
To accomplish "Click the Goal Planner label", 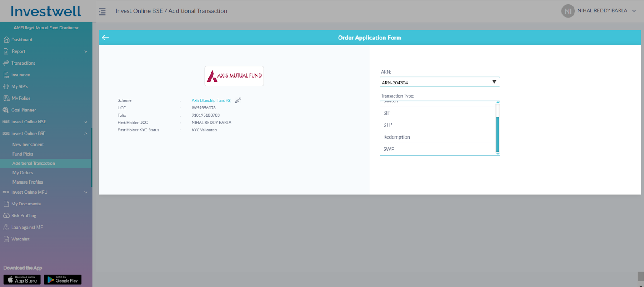I will pyautogui.click(x=24, y=110).
